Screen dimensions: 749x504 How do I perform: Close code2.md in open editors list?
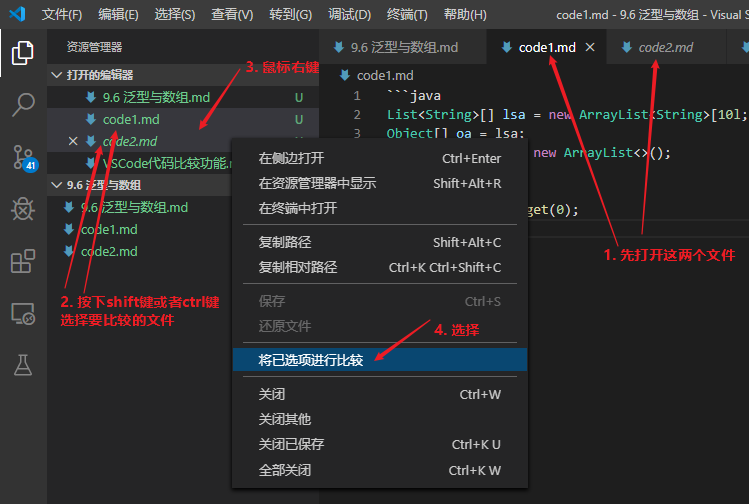[x=73, y=141]
